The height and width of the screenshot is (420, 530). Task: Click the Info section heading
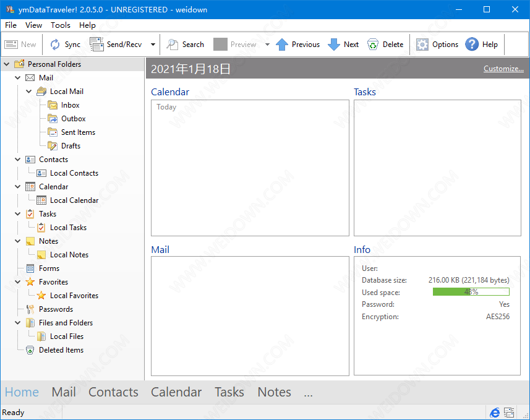[362, 249]
